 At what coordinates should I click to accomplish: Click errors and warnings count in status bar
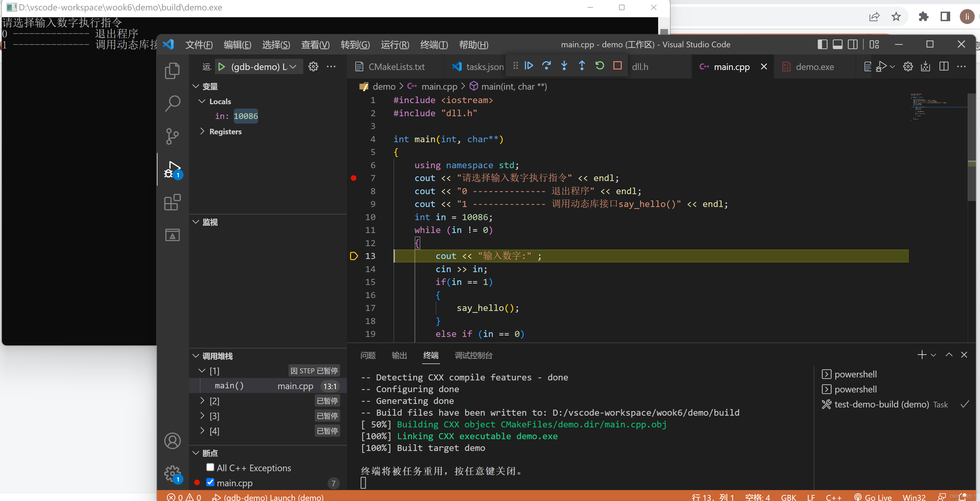pos(184,497)
